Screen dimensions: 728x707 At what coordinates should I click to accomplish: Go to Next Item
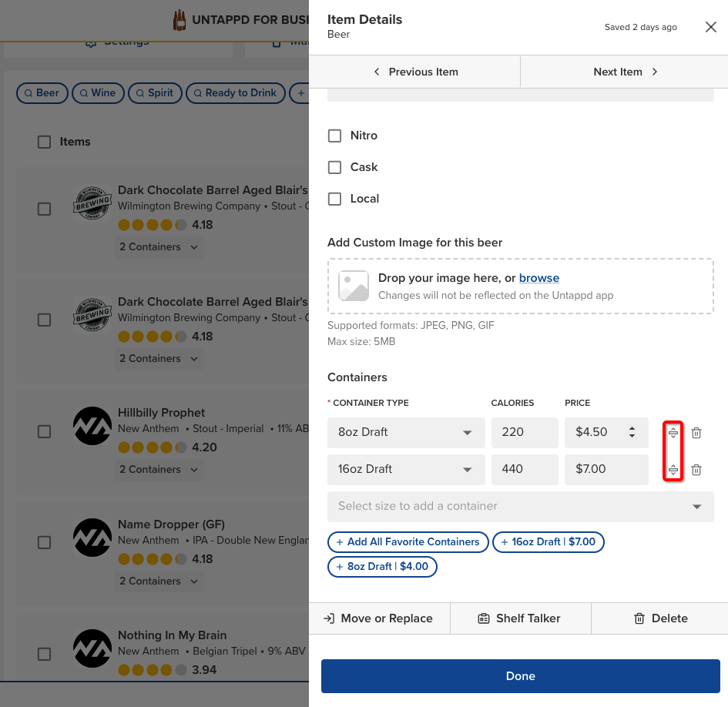[625, 72]
